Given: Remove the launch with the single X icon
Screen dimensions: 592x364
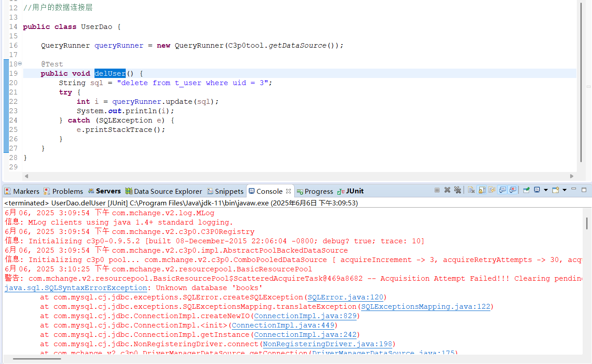Looking at the screenshot, I should 447,190.
